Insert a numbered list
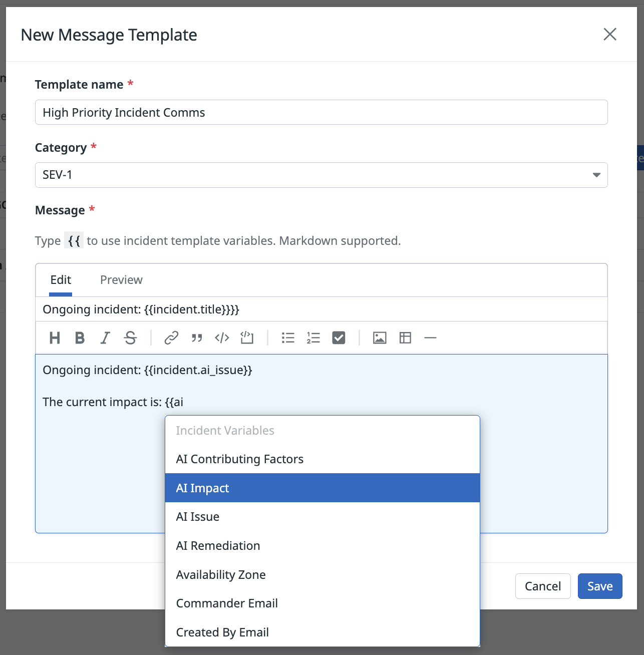This screenshot has height=655, width=644. (313, 338)
